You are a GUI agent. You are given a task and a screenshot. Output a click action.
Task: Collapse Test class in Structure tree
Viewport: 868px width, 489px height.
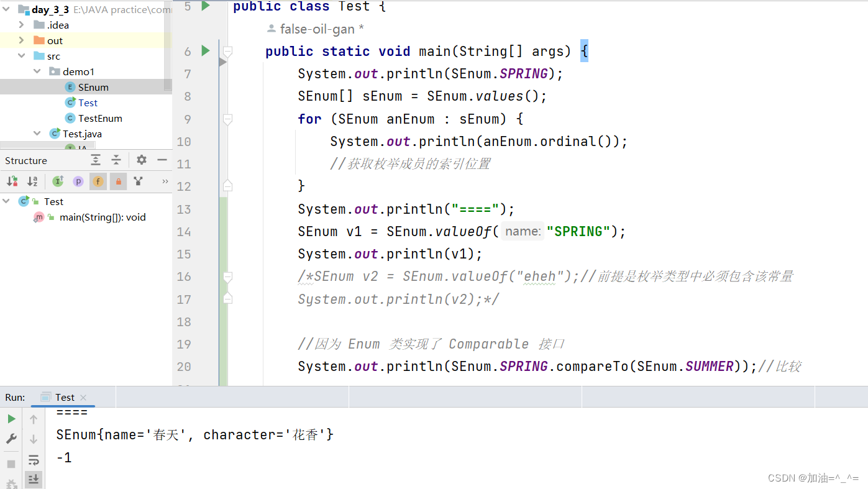(6, 201)
